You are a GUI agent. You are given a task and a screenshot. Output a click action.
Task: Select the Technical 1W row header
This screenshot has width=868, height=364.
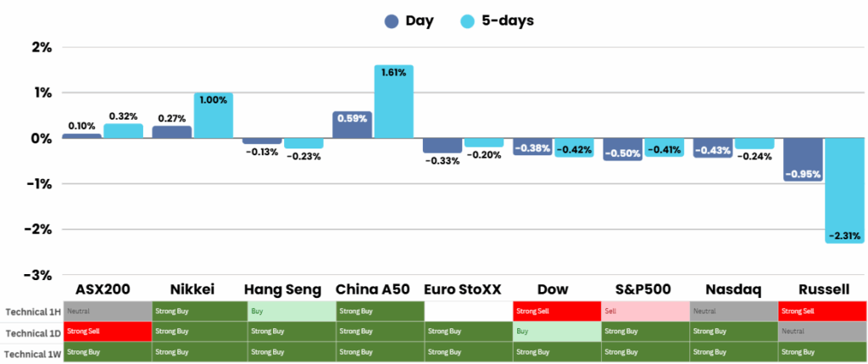coord(31,352)
